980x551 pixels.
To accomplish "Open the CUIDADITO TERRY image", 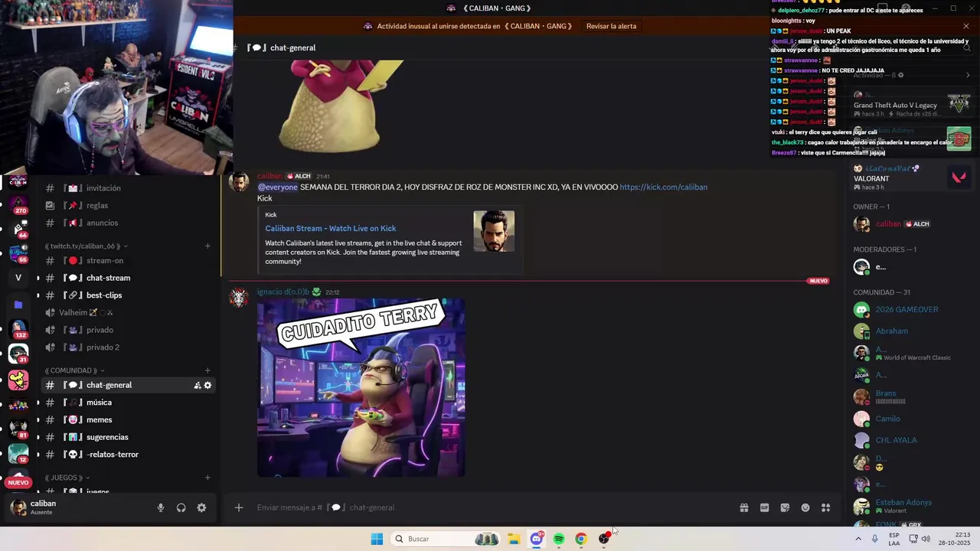I will click(x=361, y=388).
